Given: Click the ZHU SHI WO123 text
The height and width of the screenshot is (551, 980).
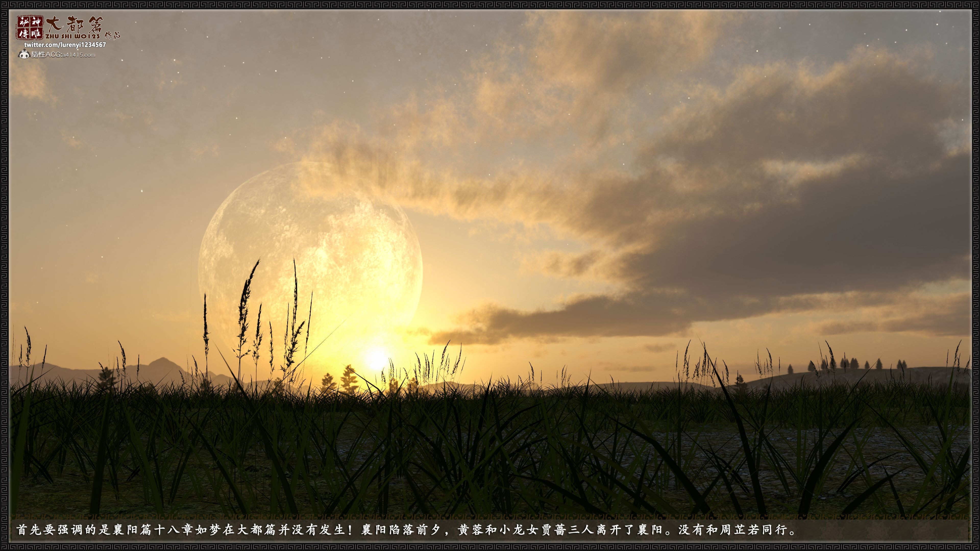Looking at the screenshot, I should point(72,36).
